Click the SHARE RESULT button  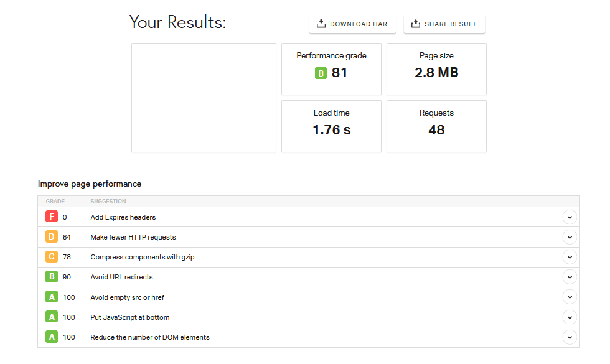444,23
